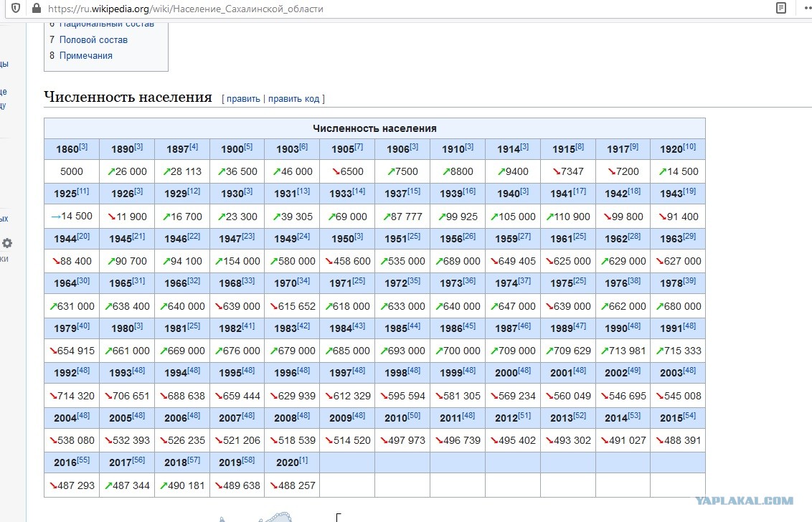Toggle the reader view icon
812x522 pixels.
(x=781, y=9)
